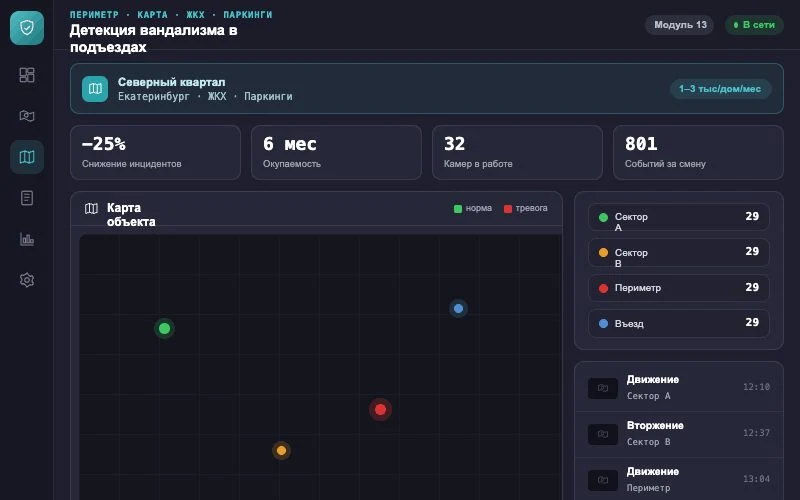Select the green marker on the map

(164, 329)
